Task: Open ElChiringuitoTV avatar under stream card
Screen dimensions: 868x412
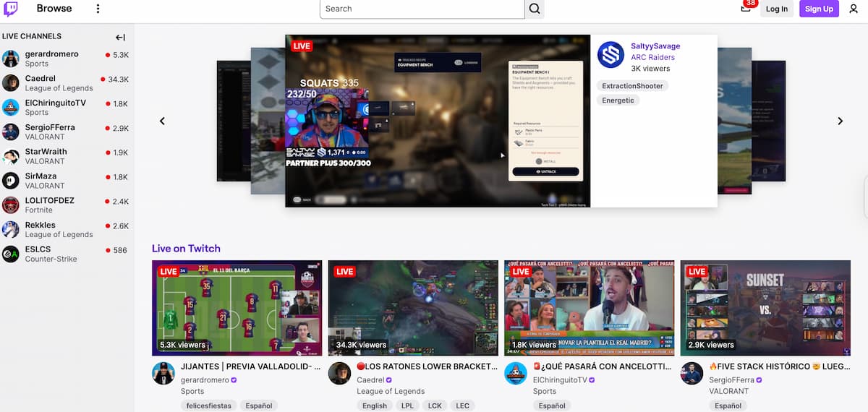Action: [x=516, y=374]
